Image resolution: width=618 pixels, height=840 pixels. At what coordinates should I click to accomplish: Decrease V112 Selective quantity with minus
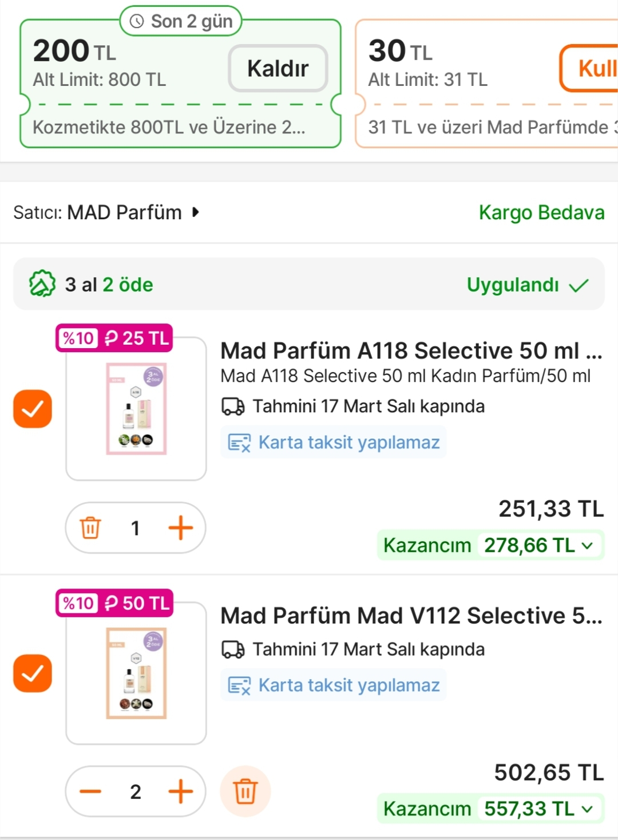[x=90, y=792]
